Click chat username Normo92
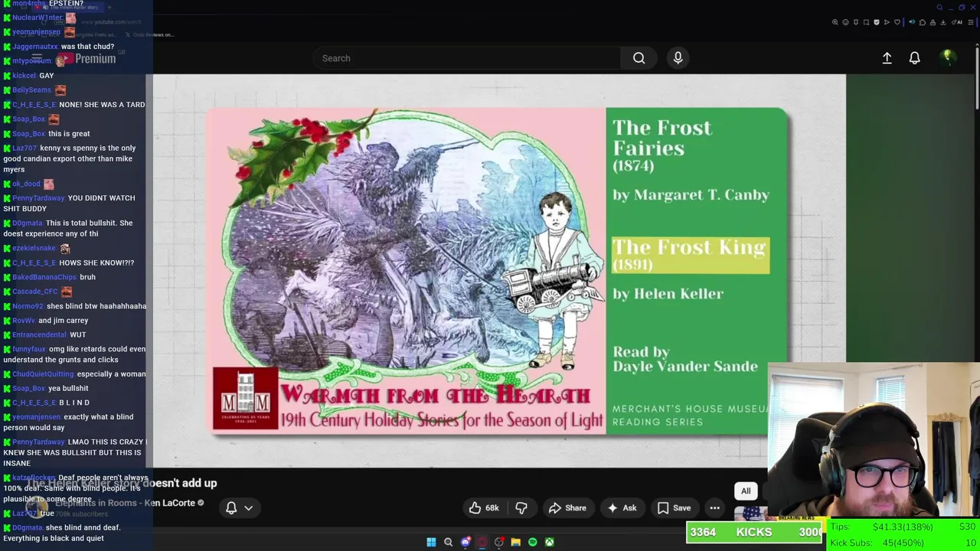 28,306
